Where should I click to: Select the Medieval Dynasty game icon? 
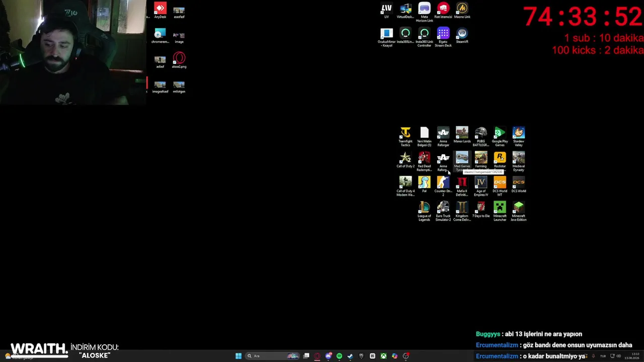pos(519,161)
